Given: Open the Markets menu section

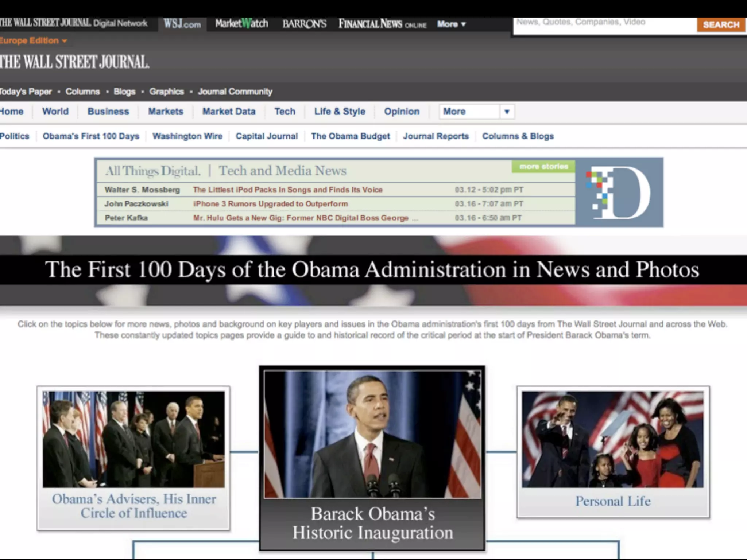Looking at the screenshot, I should (166, 112).
